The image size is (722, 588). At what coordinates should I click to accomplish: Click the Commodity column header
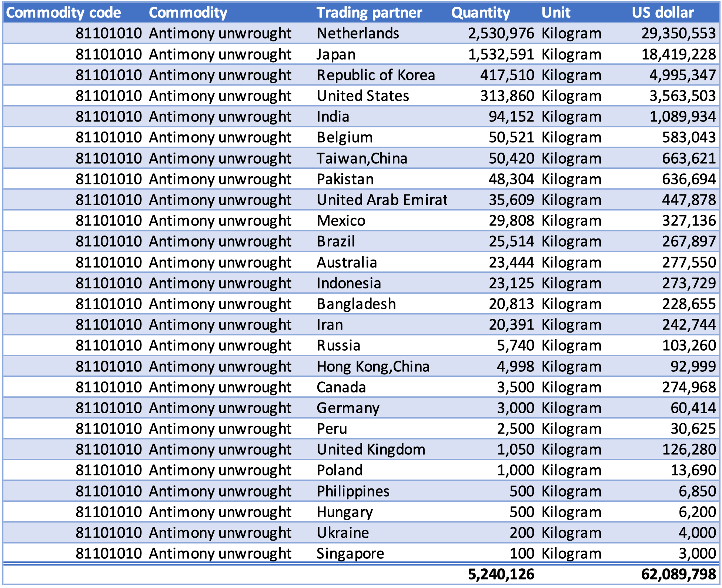(188, 13)
